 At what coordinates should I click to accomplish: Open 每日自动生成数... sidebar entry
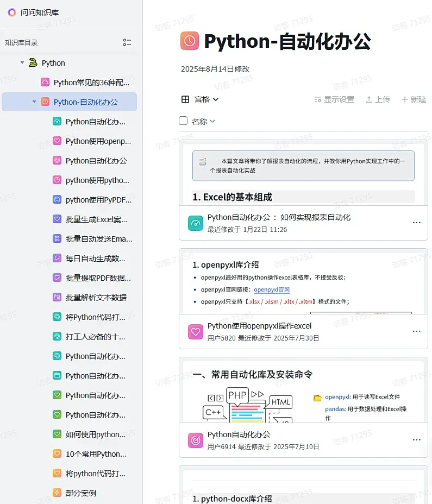(95, 259)
